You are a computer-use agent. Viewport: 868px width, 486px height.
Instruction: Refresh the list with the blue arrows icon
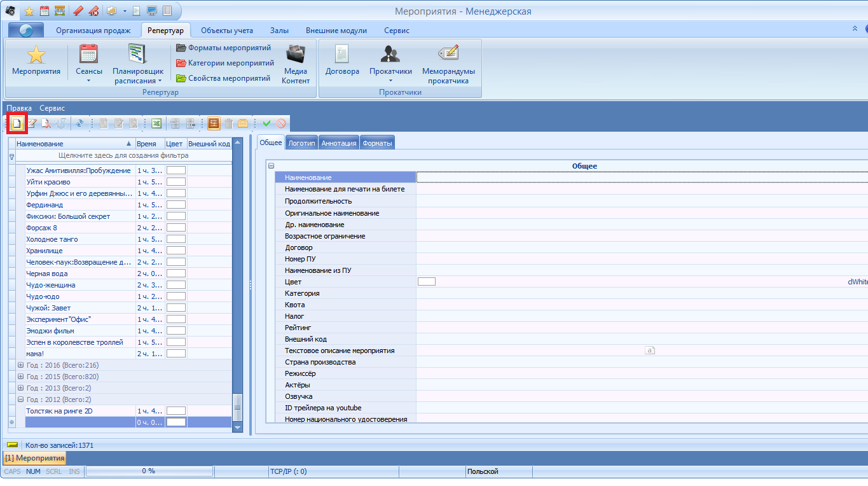[80, 123]
